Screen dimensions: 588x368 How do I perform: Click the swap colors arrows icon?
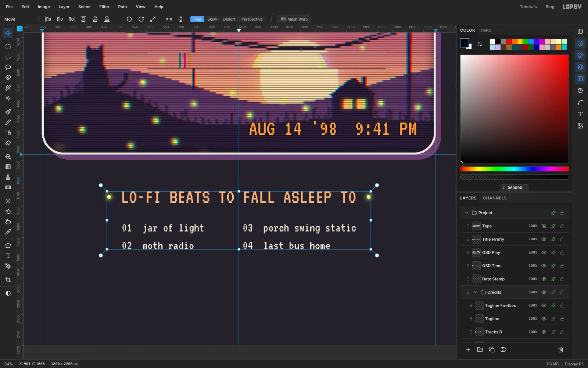coord(480,44)
